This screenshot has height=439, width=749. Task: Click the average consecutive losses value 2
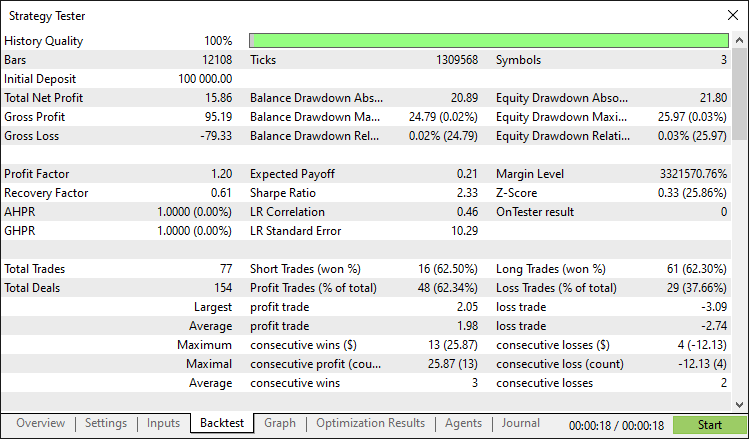point(724,383)
